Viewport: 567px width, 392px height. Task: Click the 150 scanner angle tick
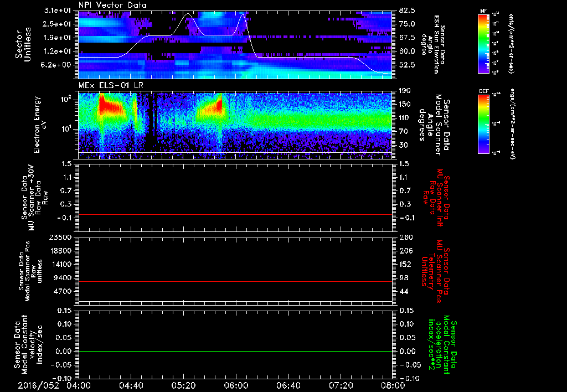pyautogui.click(x=405, y=105)
